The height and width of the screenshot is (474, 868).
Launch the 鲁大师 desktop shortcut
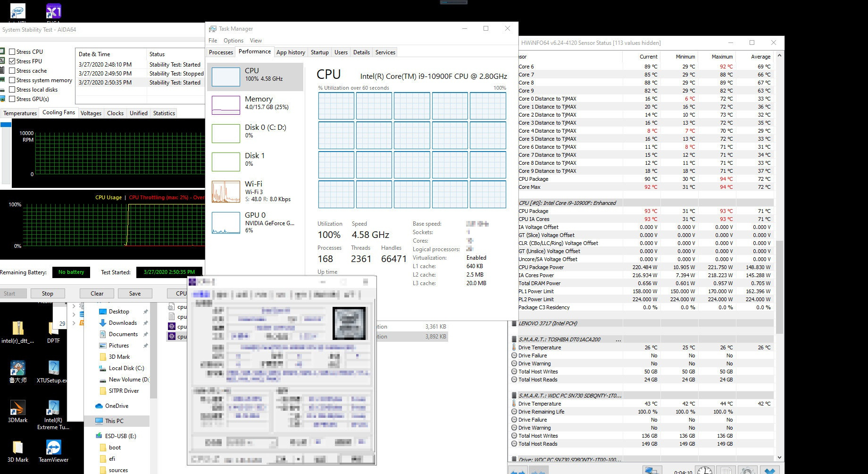click(17, 368)
